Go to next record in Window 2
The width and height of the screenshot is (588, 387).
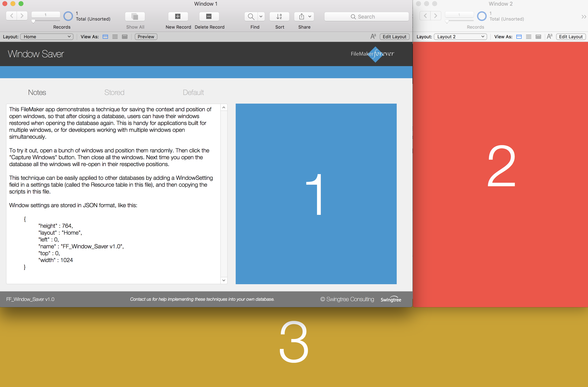click(x=436, y=16)
